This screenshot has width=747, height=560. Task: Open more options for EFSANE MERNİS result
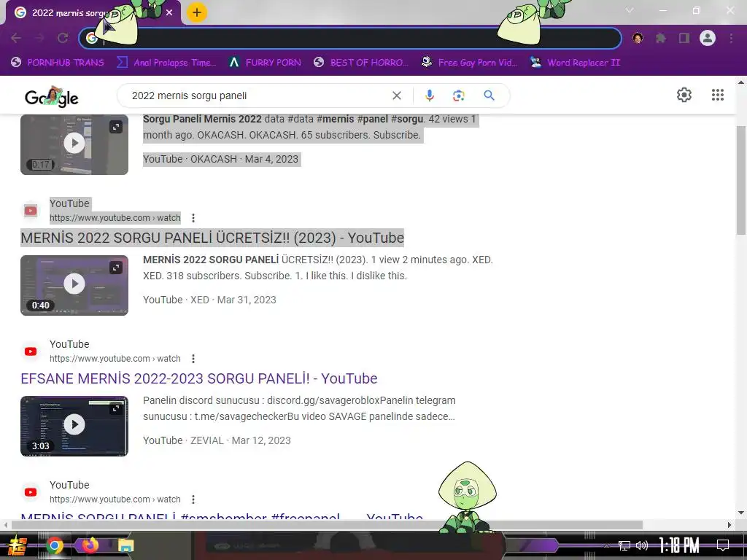(193, 359)
